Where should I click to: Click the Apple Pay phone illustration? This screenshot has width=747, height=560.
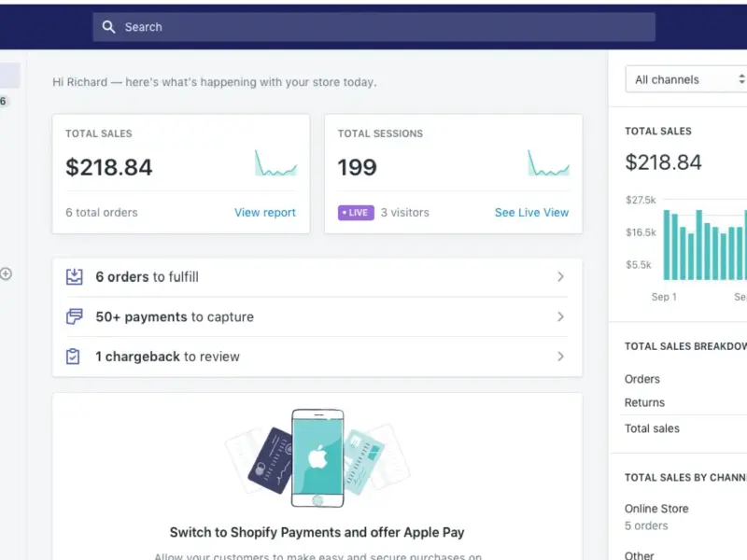click(317, 458)
